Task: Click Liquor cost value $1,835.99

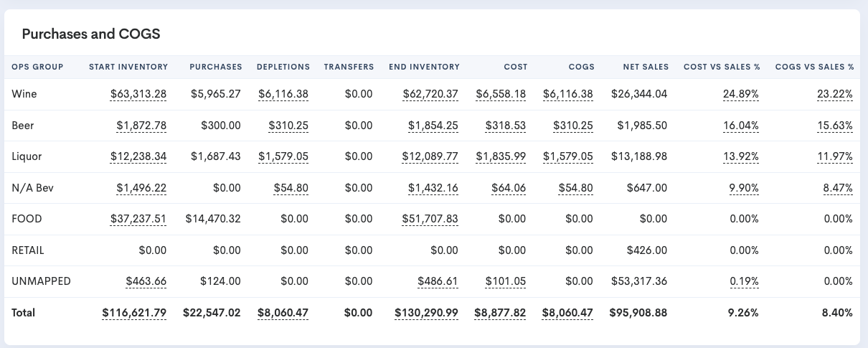Action: [501, 156]
